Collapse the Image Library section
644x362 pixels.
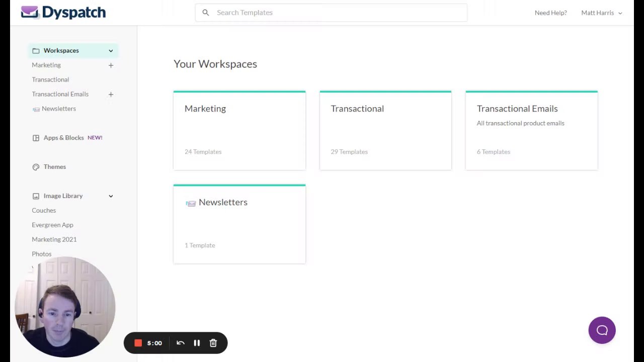(x=111, y=196)
